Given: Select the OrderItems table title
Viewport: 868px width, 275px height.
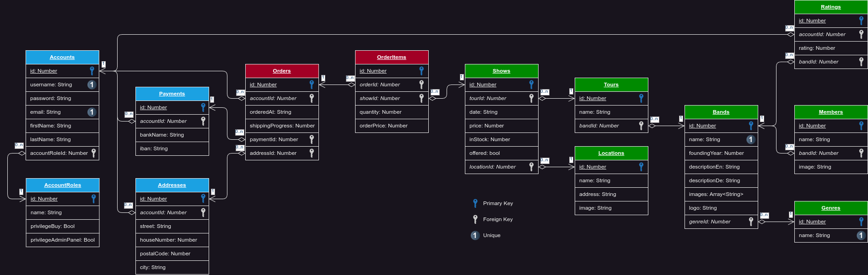Looking at the screenshot, I should click(x=392, y=57).
